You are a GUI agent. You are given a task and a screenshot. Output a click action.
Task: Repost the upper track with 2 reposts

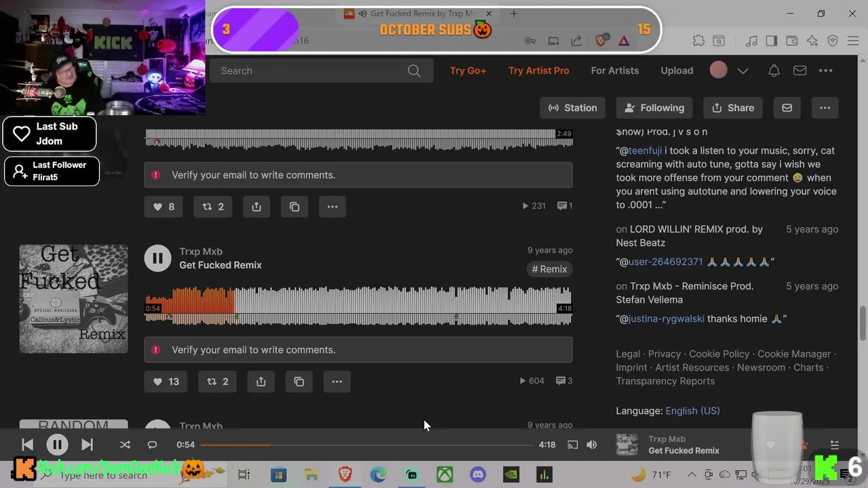point(213,207)
